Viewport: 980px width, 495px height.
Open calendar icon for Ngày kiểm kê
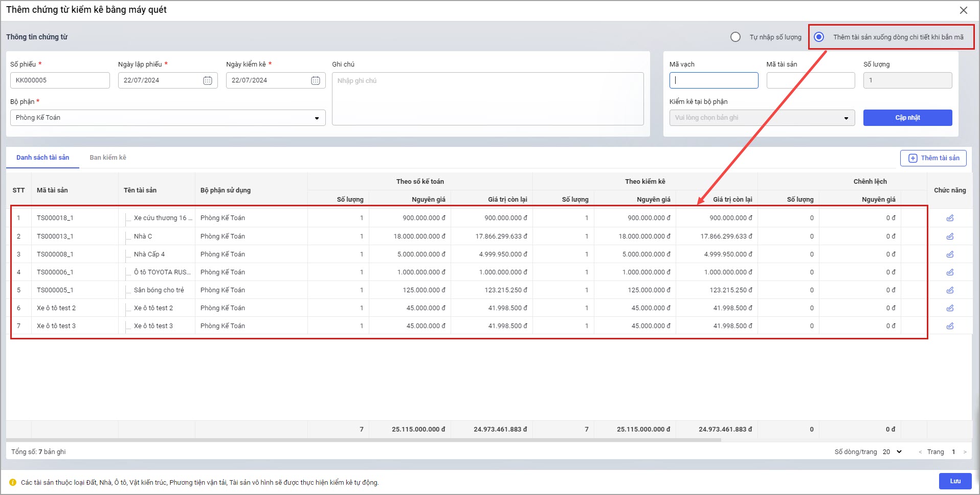[316, 80]
